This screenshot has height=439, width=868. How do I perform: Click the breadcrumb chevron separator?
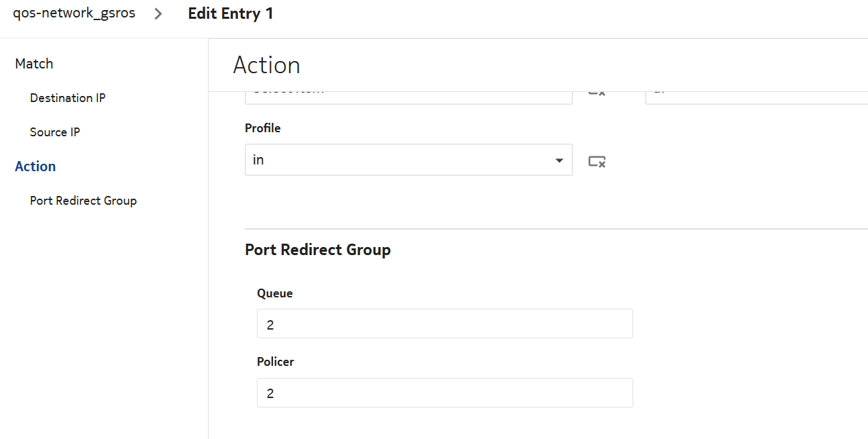pyautogui.click(x=158, y=14)
